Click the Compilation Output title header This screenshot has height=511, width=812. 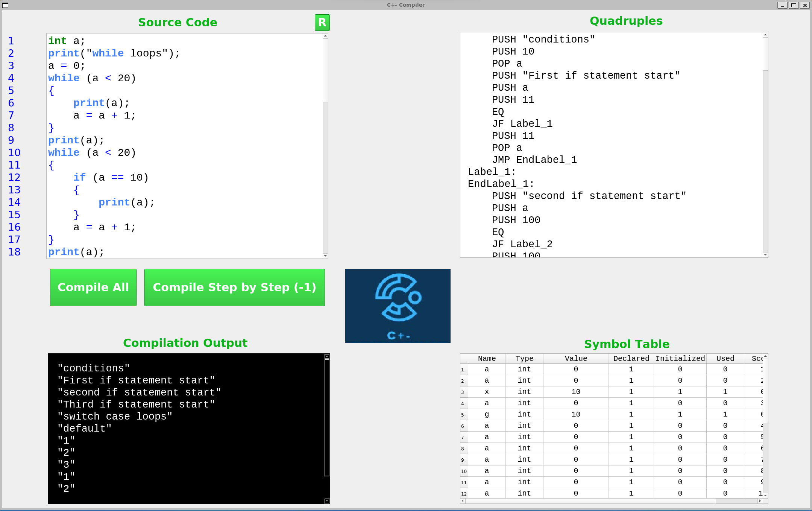185,343
